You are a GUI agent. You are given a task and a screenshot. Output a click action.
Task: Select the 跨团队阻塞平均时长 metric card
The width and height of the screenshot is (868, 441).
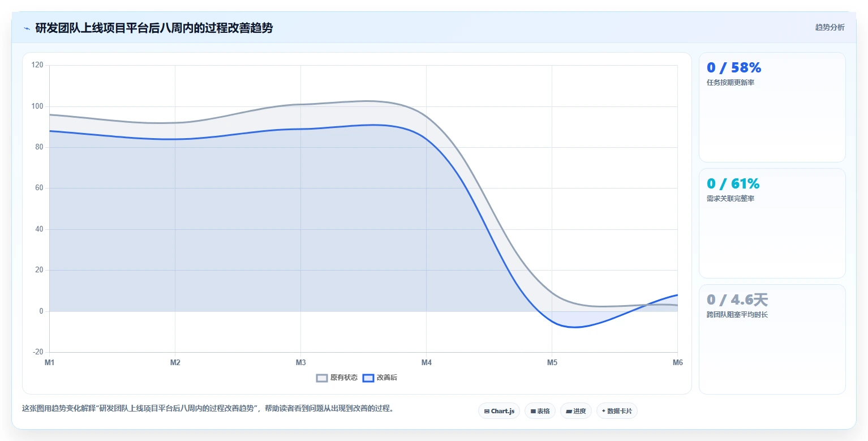click(772, 339)
